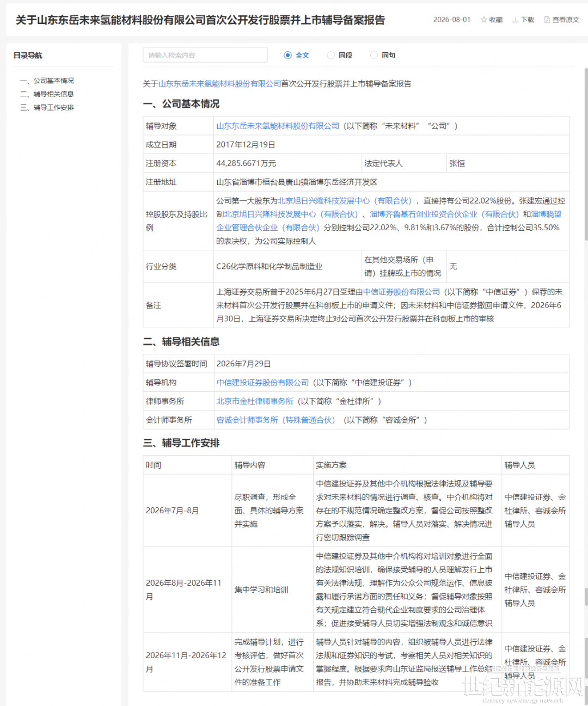Click the 成立日期 value 2017年12月19日
Viewport: 588px width, 706px height.
point(246,145)
